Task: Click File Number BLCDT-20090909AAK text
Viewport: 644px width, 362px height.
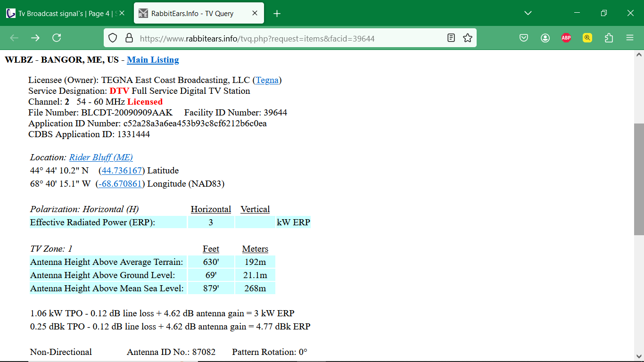Action: click(x=100, y=113)
